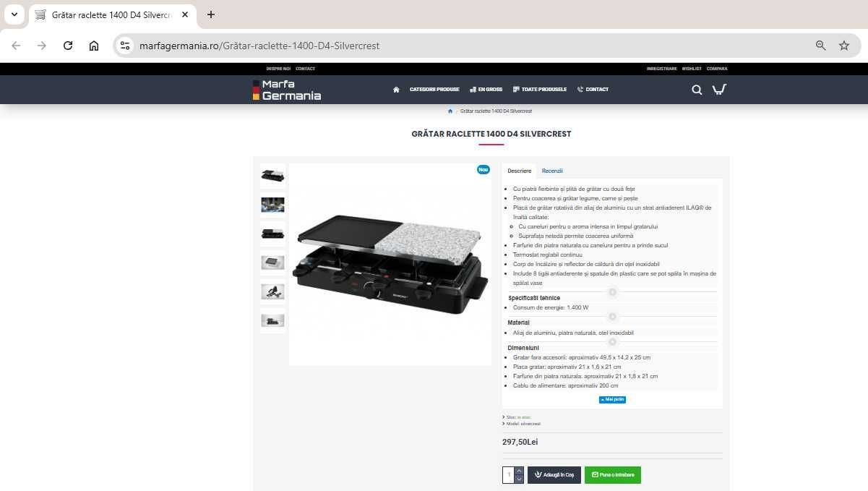Click the Model: silvercrest line
The width and height of the screenshot is (868, 491).
pyautogui.click(x=523, y=424)
